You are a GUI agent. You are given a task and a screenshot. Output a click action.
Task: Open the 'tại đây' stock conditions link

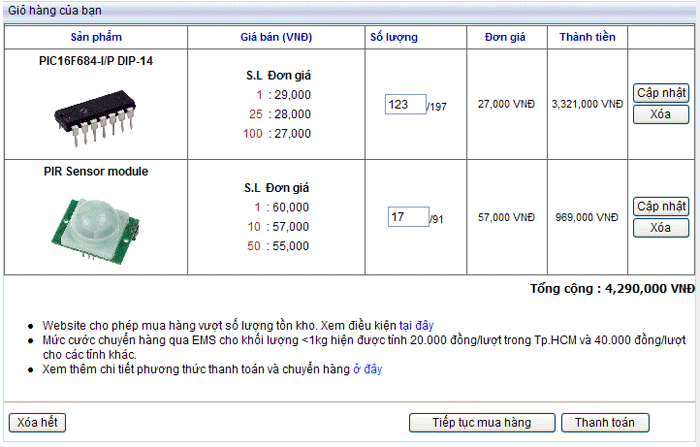[416, 325]
